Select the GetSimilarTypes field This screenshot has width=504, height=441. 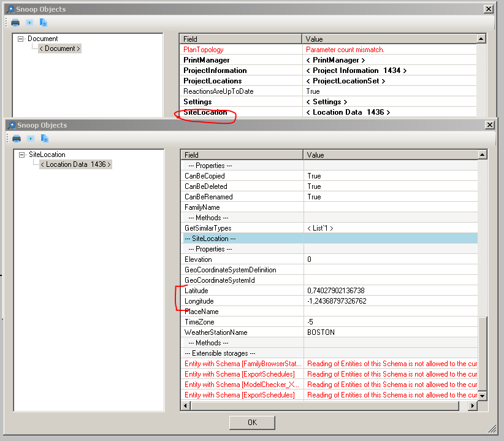pyautogui.click(x=208, y=228)
